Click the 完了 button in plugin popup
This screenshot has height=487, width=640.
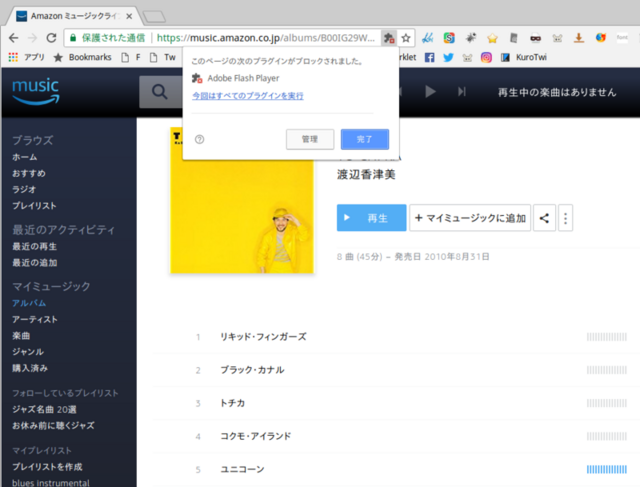(x=364, y=139)
